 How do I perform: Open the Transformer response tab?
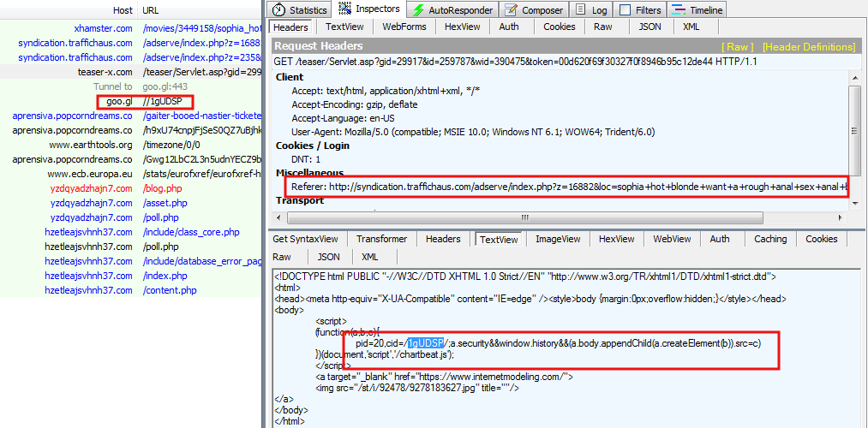click(x=382, y=239)
